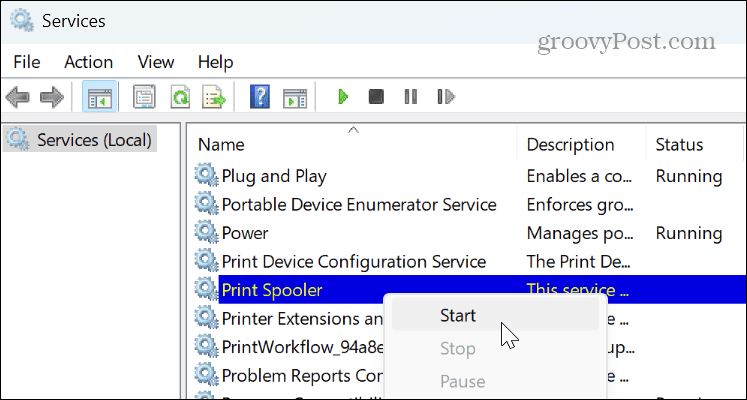The image size is (747, 400).
Task: Click gear icon next to Power
Action: coord(207,232)
